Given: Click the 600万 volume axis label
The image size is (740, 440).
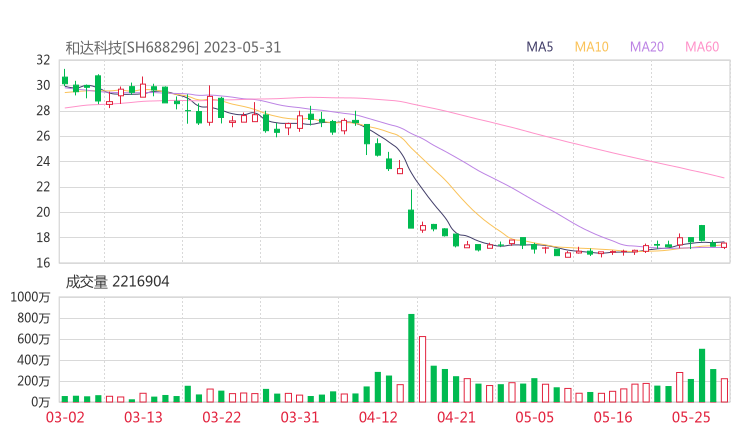Looking at the screenshot, I should [x=33, y=339].
